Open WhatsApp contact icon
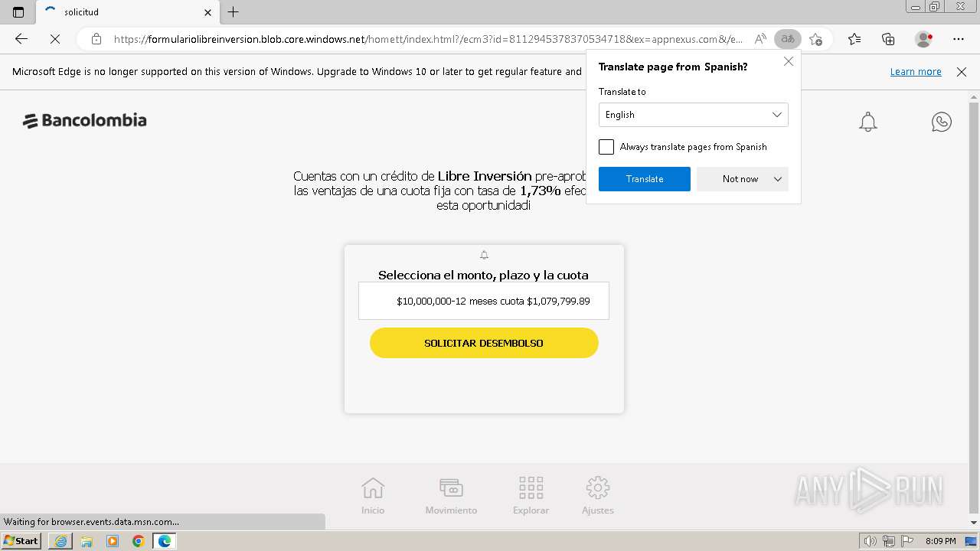The width and height of the screenshot is (980, 551). (942, 122)
